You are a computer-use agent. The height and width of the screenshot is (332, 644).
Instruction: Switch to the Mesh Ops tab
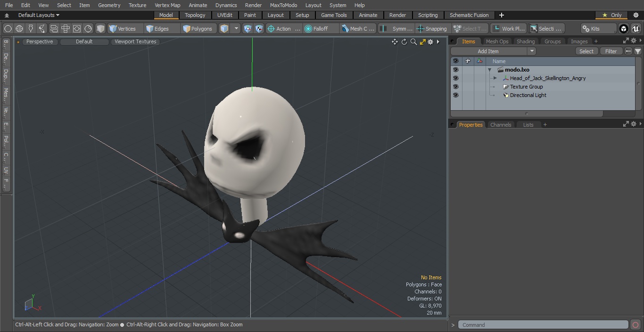pos(497,41)
